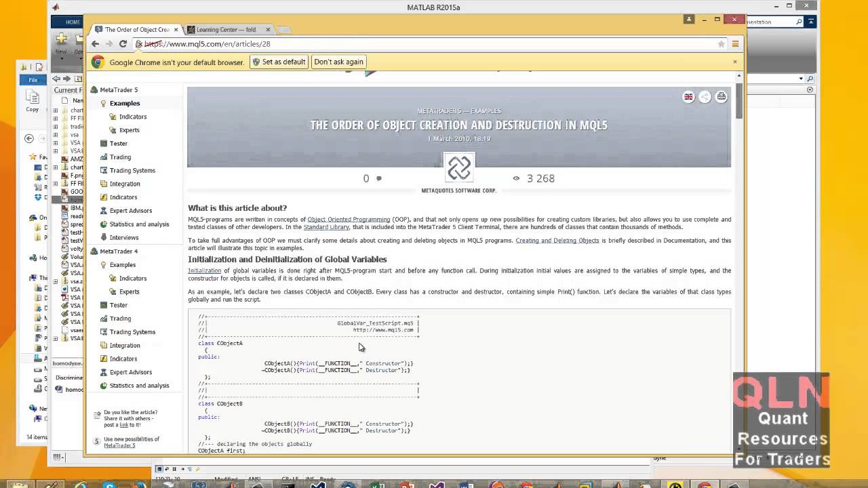Click the 'Set as default' button

click(279, 62)
